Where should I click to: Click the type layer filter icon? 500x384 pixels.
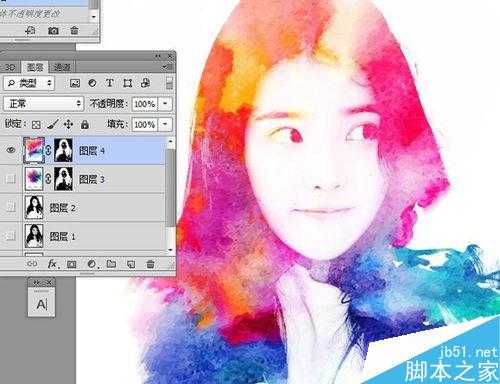point(110,83)
